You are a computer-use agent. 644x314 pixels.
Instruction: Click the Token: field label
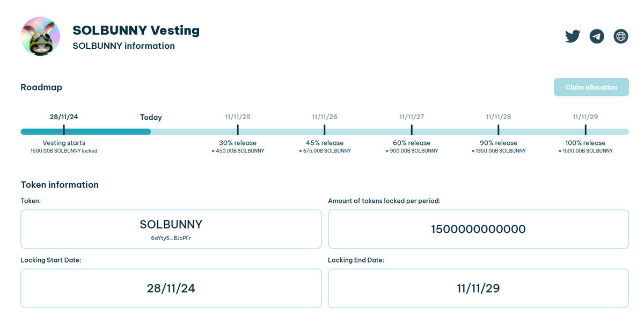pos(31,201)
